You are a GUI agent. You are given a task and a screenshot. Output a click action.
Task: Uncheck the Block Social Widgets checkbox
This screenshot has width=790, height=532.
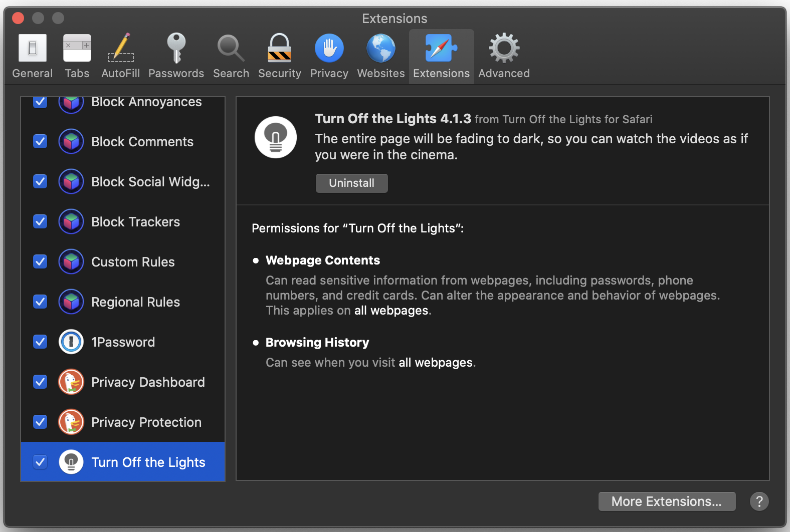click(40, 181)
